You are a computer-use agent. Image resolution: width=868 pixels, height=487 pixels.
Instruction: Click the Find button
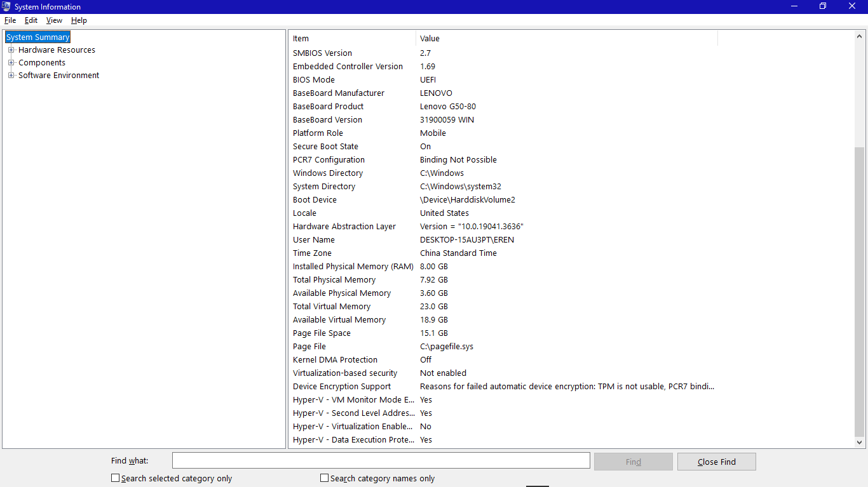coord(633,462)
